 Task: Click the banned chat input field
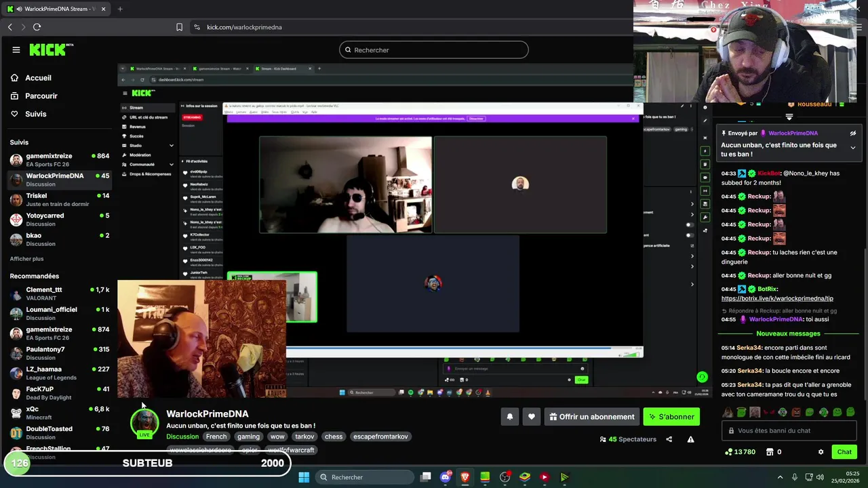(x=789, y=430)
